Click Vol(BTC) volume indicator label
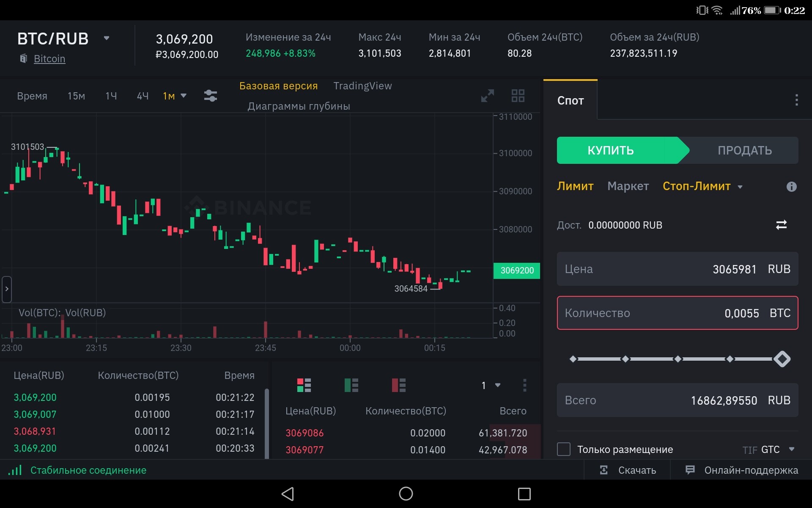The width and height of the screenshot is (812, 508). [39, 313]
